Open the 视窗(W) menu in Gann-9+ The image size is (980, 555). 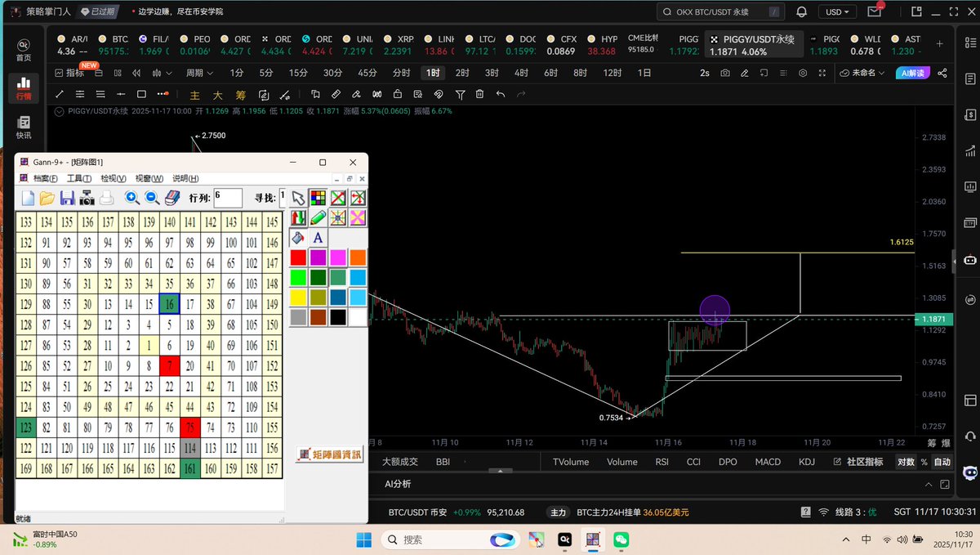149,178
